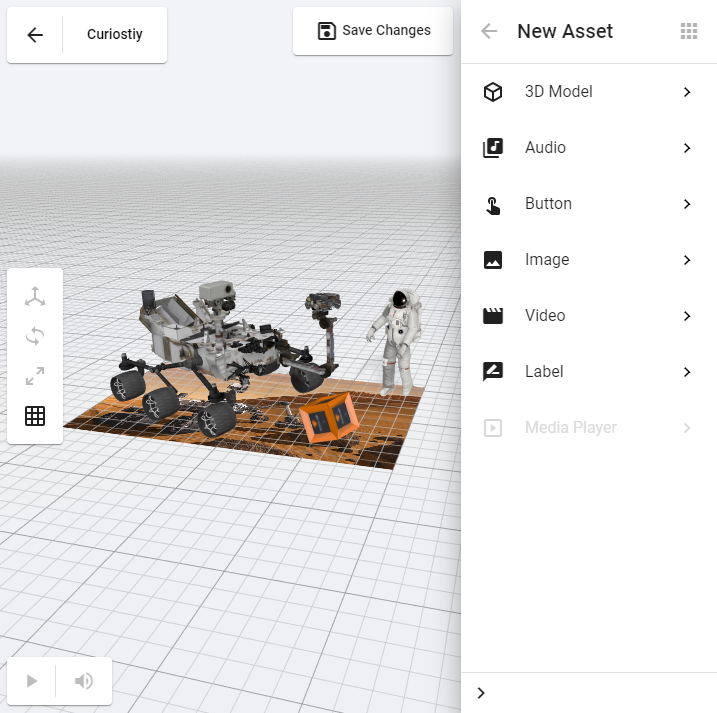Screen dimensions: 717x713
Task: Choose the 3D Model asset type
Action: [559, 92]
